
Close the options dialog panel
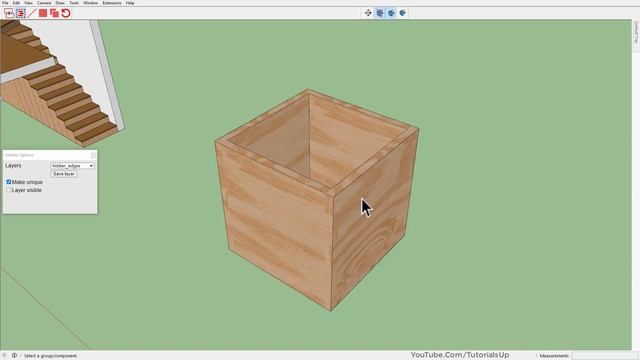93,155
